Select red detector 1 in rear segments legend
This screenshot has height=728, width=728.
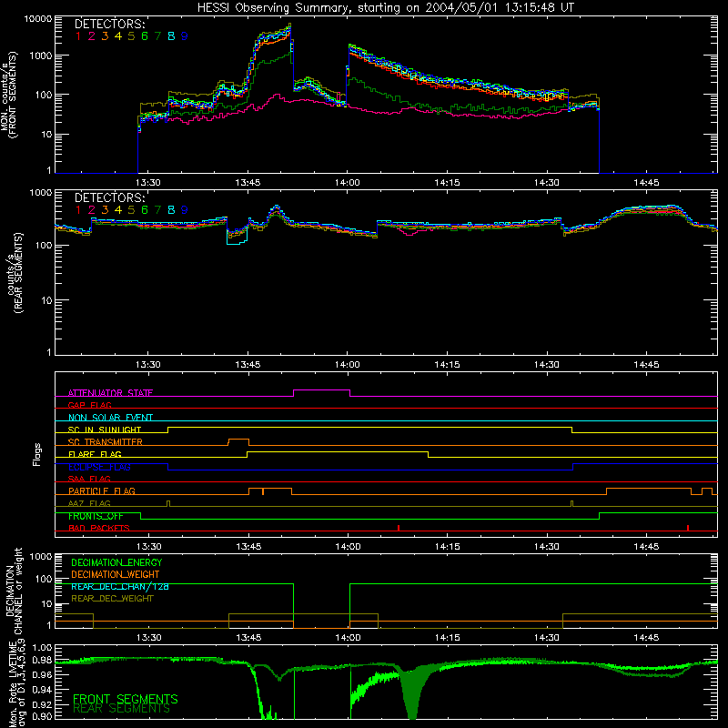78,210
